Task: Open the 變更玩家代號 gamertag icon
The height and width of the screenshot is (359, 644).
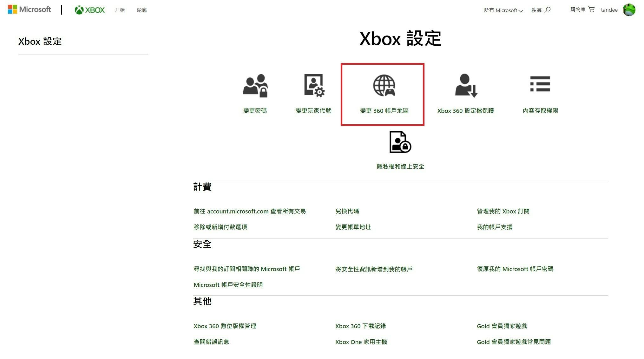Action: tap(314, 85)
